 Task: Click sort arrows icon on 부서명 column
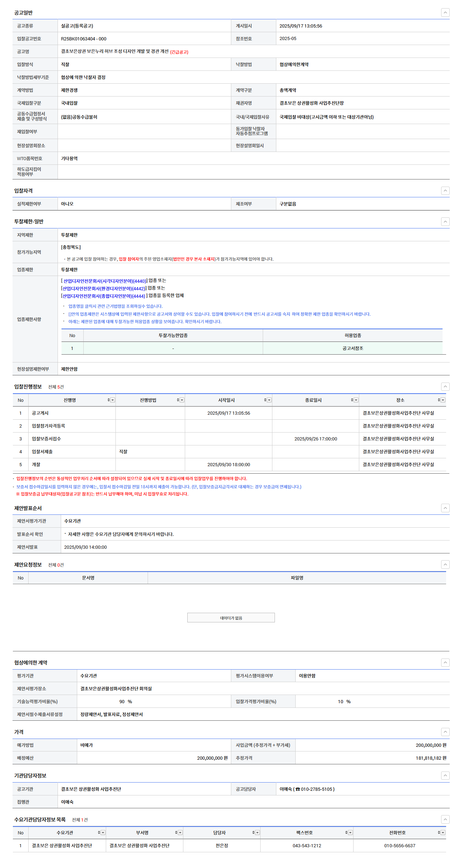(x=176, y=833)
